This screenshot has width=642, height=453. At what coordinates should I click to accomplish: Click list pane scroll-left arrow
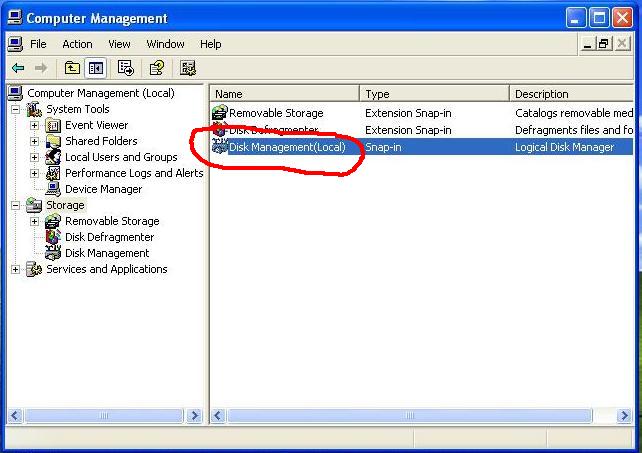click(218, 416)
